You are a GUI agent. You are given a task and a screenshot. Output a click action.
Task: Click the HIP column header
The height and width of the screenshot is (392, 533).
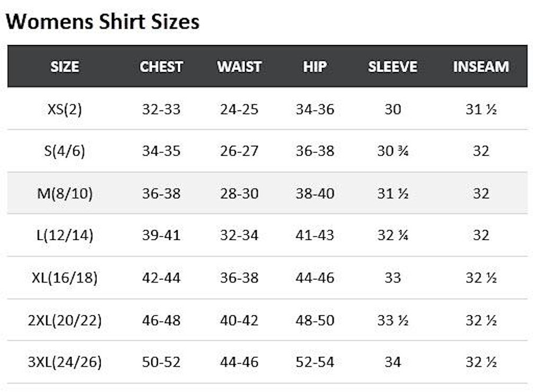tap(315, 67)
